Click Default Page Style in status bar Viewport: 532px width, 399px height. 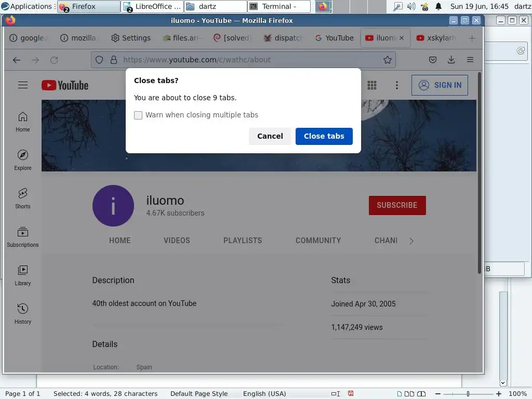point(199,394)
